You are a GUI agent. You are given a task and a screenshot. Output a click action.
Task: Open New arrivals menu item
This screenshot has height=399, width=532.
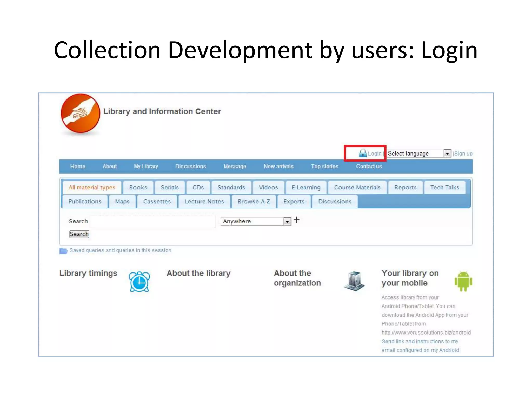278,166
